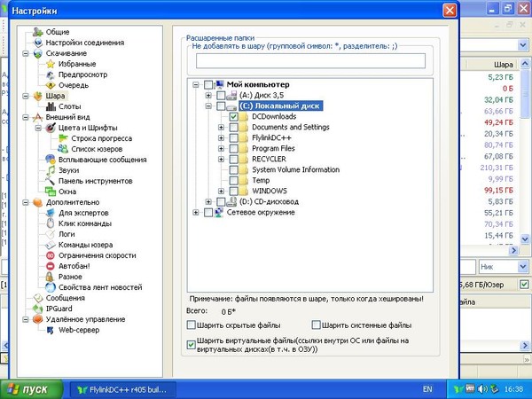532x399 pixels.
Task: Expand the RECYCLER folder node
Action: [221, 159]
